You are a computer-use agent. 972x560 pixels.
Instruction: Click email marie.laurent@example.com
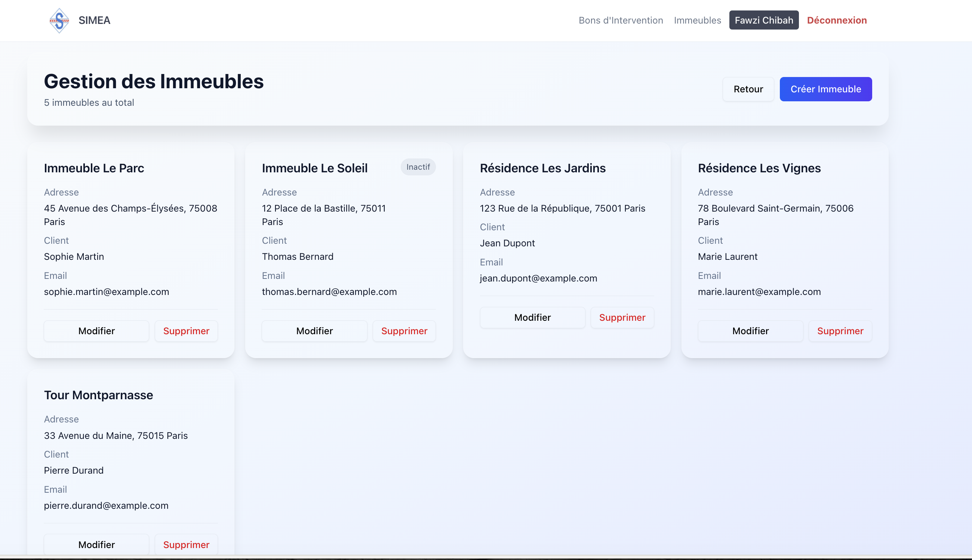coord(759,292)
